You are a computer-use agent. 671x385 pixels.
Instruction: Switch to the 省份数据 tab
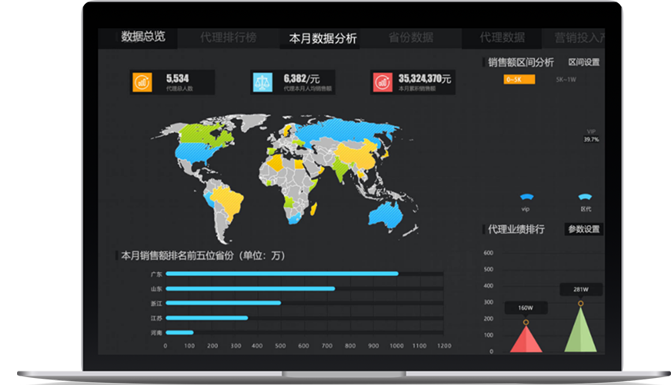click(411, 38)
